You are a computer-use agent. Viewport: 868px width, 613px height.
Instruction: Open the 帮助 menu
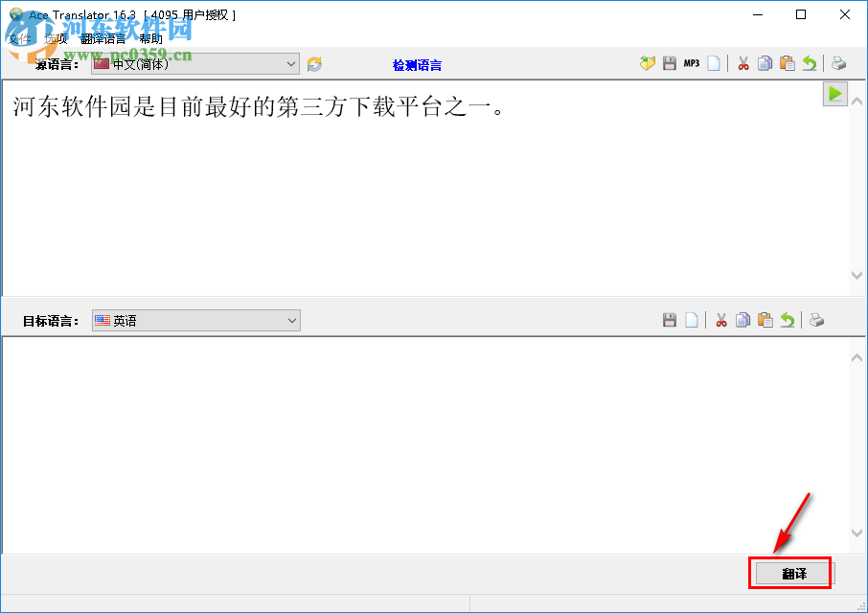(150, 39)
